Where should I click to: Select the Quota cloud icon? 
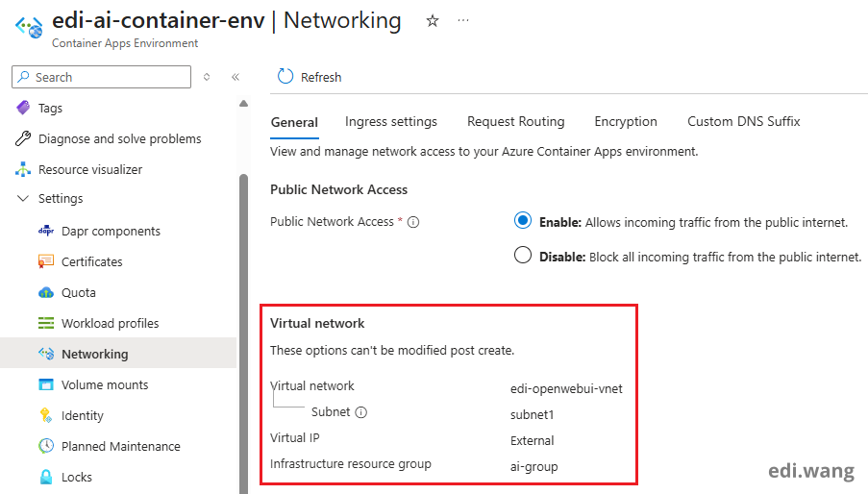pos(46,293)
